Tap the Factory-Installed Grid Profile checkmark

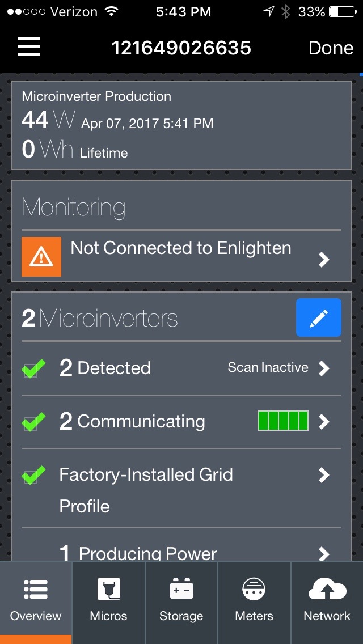point(33,476)
